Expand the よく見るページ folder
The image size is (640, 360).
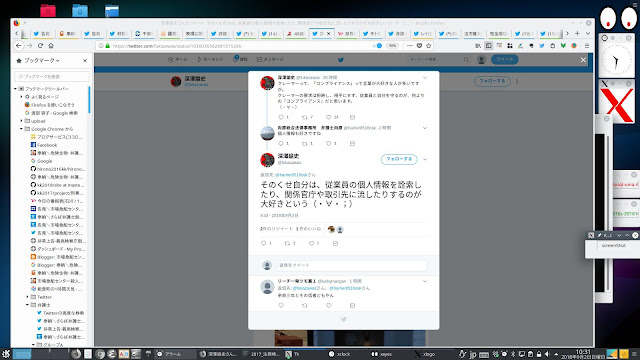coord(22,97)
